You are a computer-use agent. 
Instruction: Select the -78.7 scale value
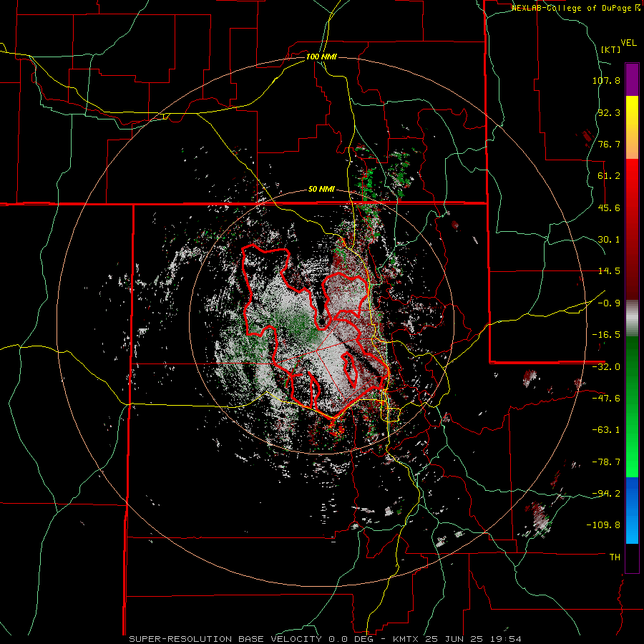click(x=606, y=462)
